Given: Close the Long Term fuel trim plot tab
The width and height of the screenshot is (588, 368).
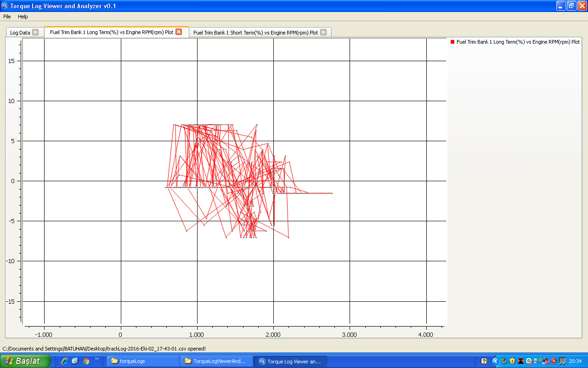Looking at the screenshot, I should point(179,32).
